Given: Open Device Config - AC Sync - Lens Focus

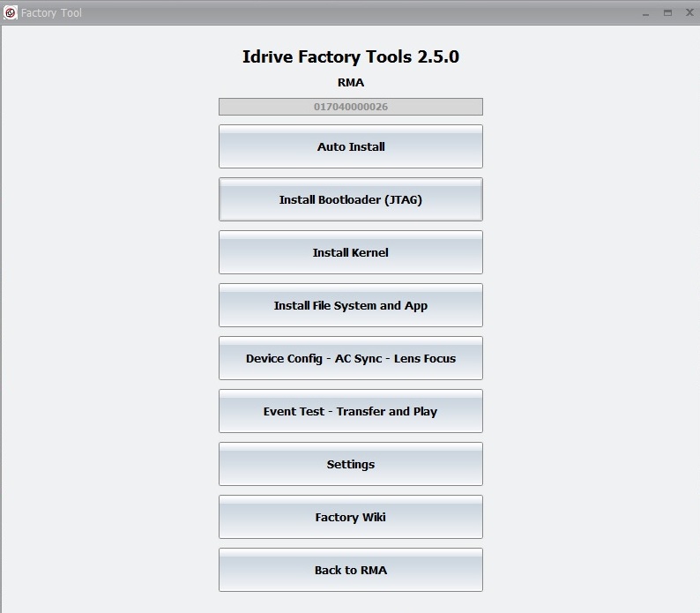Looking at the screenshot, I should coord(351,358).
